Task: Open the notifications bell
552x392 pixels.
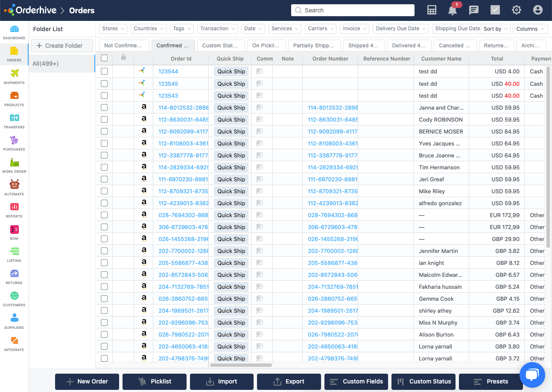Action: pos(453,10)
